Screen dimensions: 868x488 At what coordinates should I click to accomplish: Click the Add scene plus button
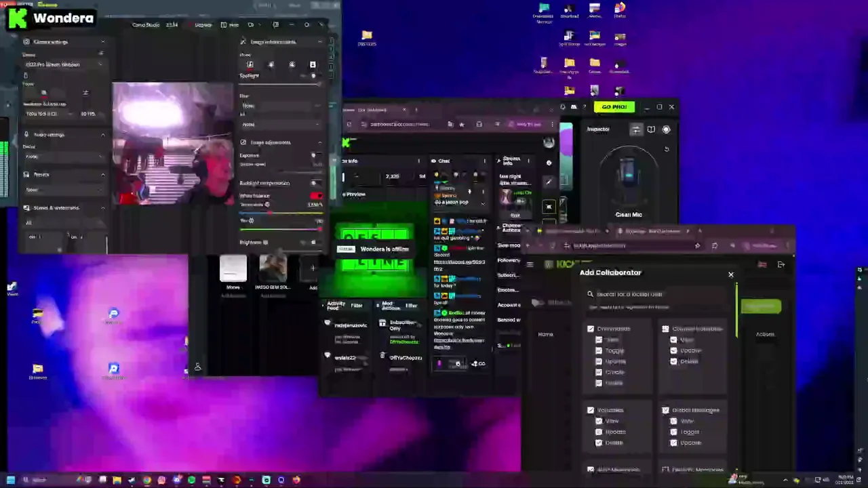(313, 268)
